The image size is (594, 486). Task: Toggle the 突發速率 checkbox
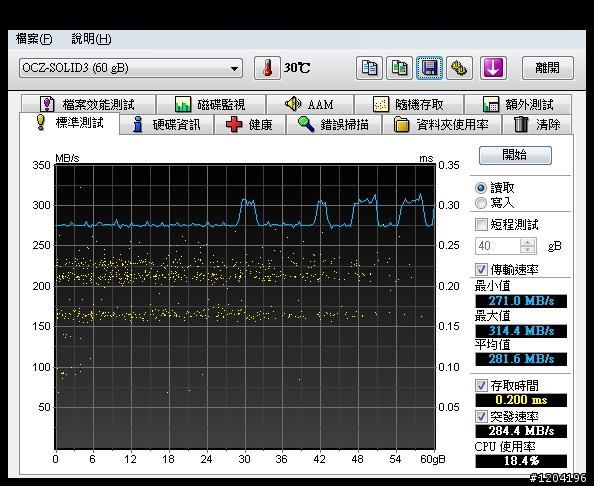pyautogui.click(x=481, y=417)
